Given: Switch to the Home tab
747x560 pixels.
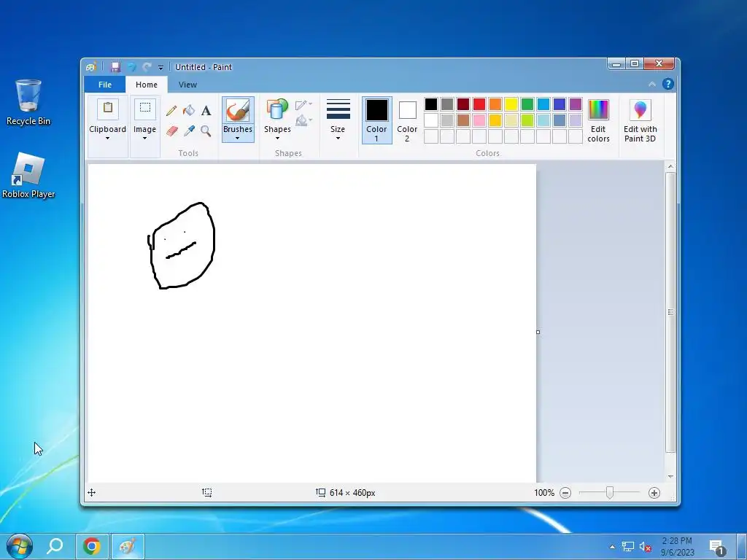Looking at the screenshot, I should click(x=146, y=85).
